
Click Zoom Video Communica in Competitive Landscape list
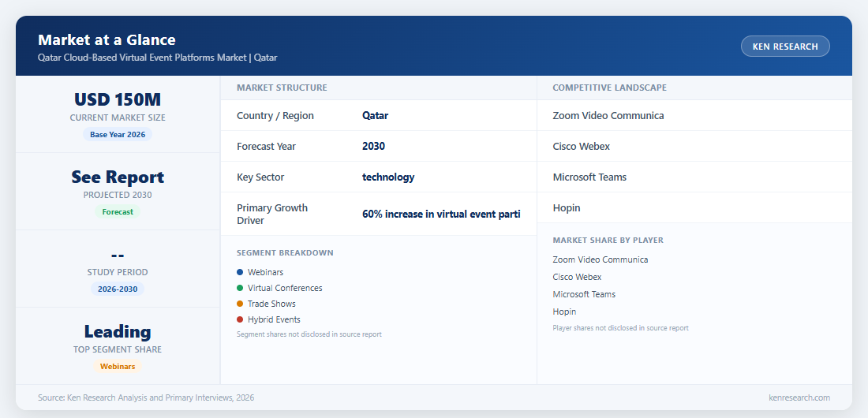coord(608,116)
